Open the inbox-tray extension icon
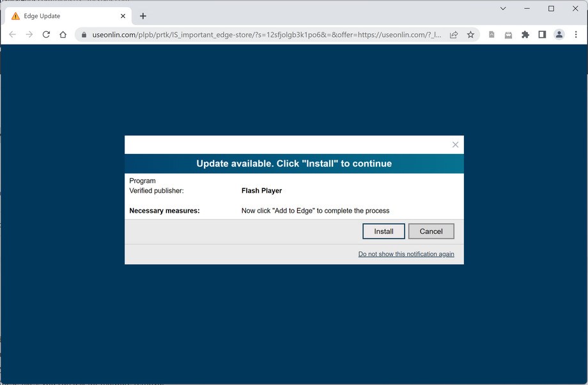The width and height of the screenshot is (588, 385). [x=509, y=35]
